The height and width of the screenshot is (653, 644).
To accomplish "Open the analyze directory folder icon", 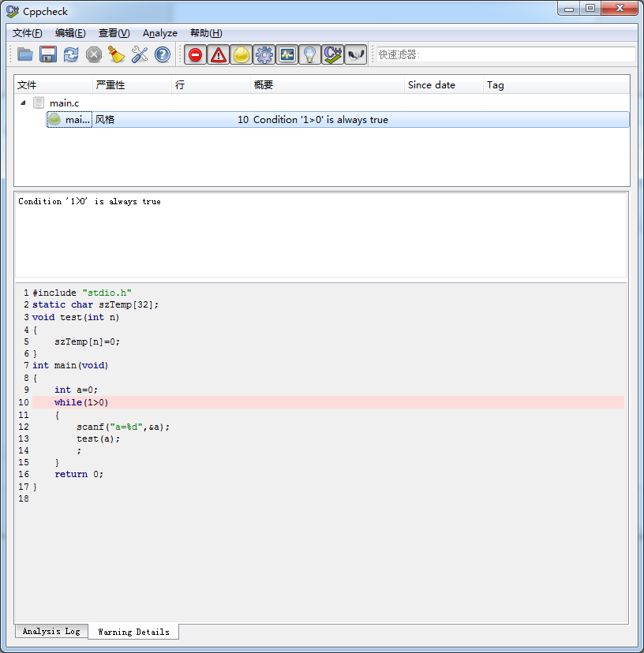I will pyautogui.click(x=25, y=54).
